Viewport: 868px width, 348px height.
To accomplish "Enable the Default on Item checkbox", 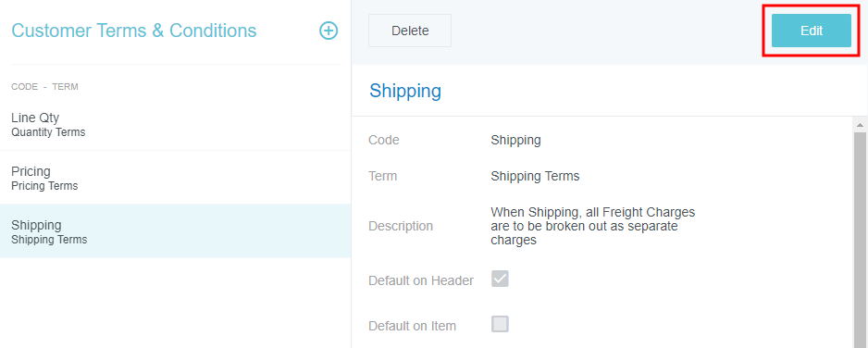I will tap(500, 324).
